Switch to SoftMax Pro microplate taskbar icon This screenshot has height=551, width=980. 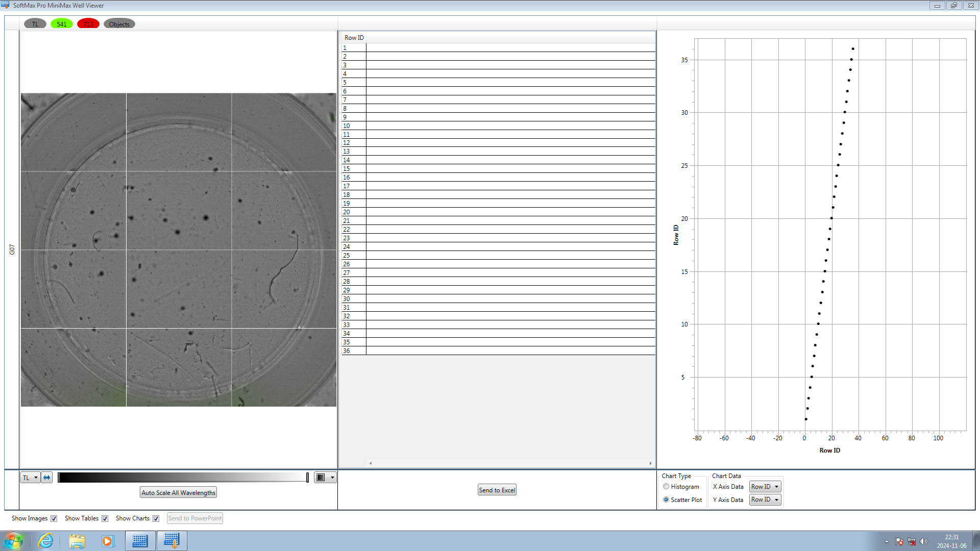tap(140, 541)
